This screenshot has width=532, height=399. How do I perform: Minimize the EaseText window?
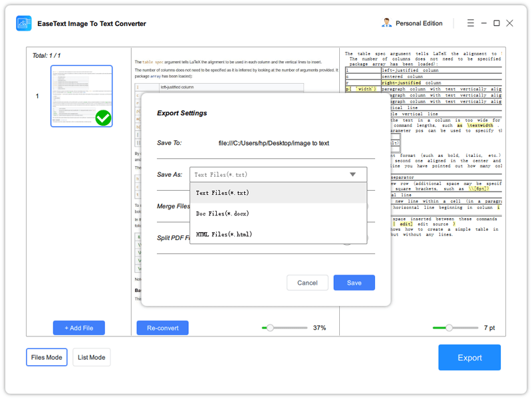coord(484,23)
